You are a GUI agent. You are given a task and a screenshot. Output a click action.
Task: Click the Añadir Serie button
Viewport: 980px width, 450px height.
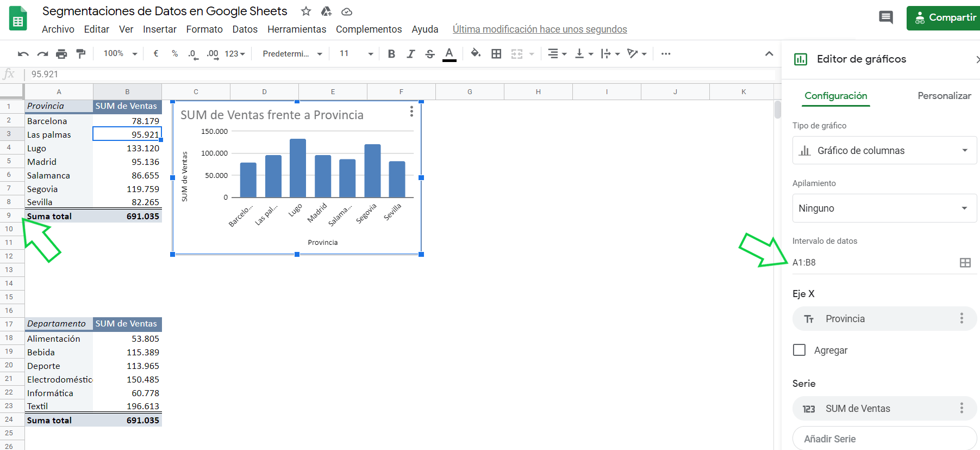tap(884, 439)
